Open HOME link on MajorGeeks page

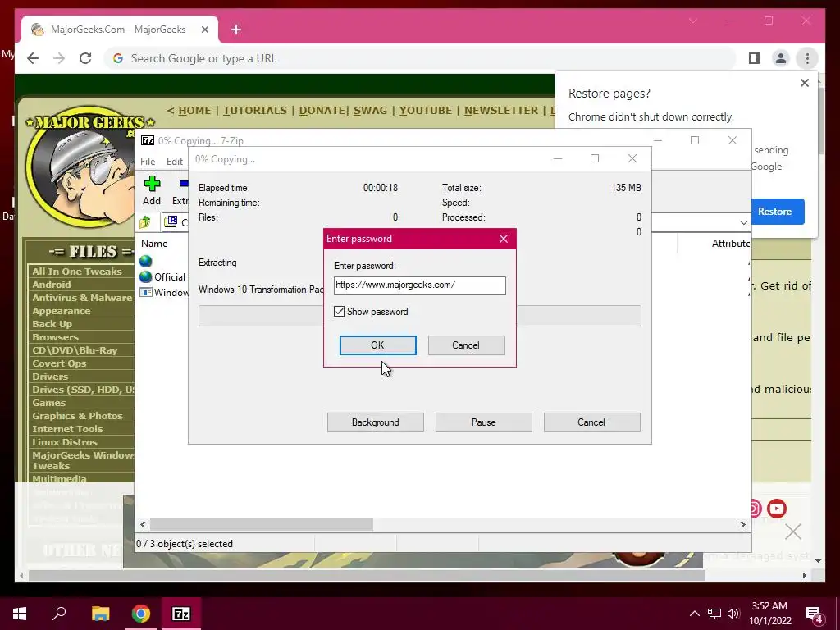tap(194, 111)
